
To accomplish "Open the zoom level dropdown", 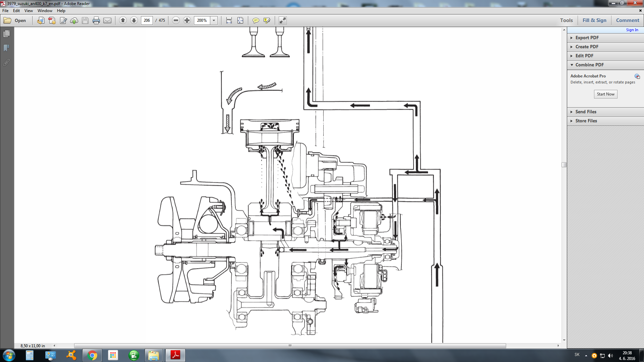I will coord(214,20).
